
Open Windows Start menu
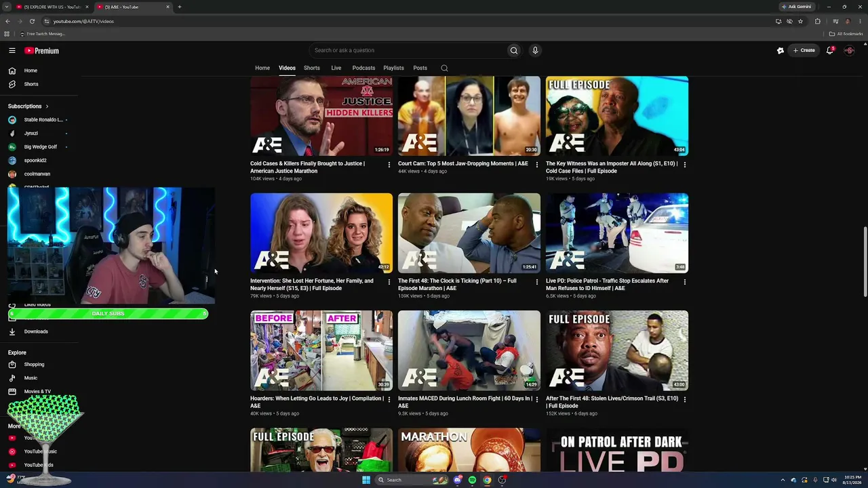pos(366,480)
